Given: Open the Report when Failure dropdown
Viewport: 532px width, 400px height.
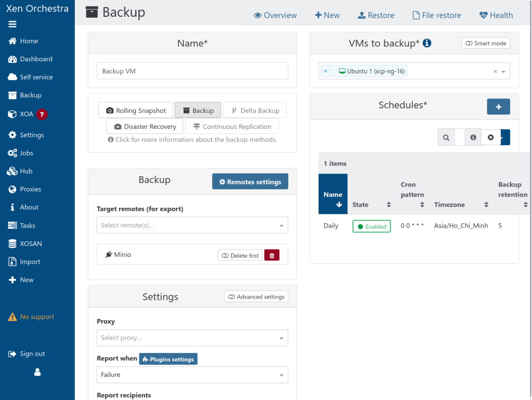Looking at the screenshot, I should coord(192,375).
